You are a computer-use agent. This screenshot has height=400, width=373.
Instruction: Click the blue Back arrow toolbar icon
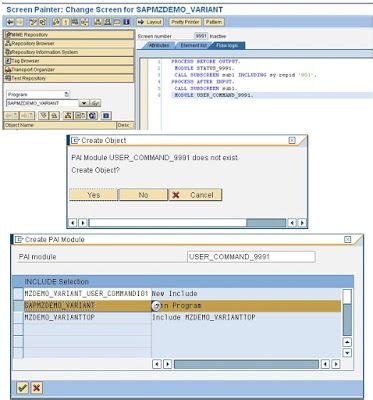(x=10, y=22)
